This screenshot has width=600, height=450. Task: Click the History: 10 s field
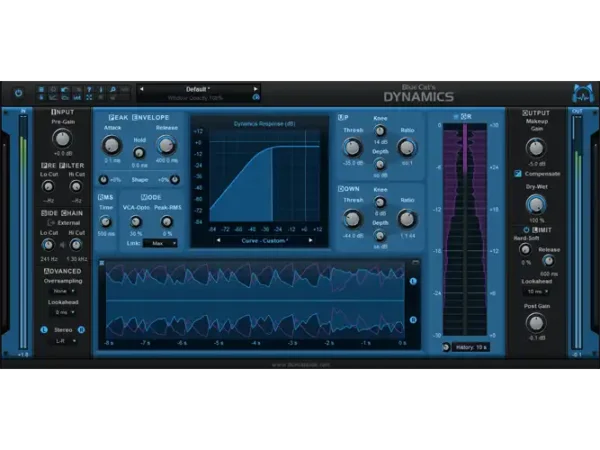click(x=471, y=347)
